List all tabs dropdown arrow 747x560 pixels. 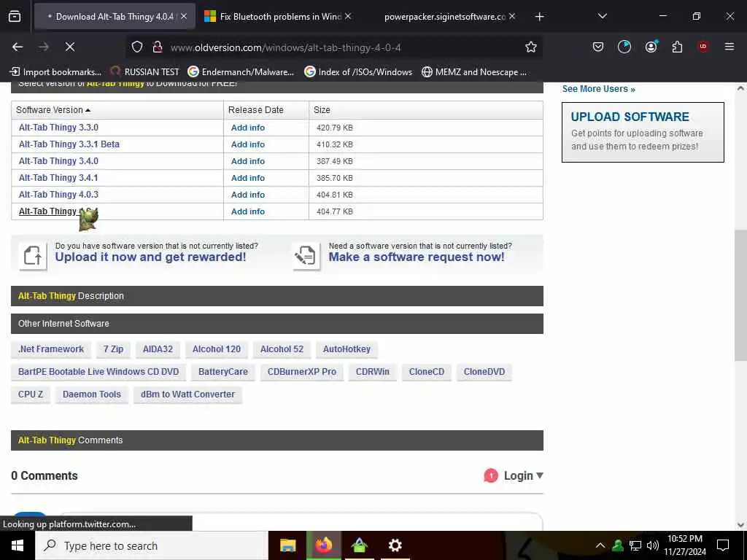(602, 17)
